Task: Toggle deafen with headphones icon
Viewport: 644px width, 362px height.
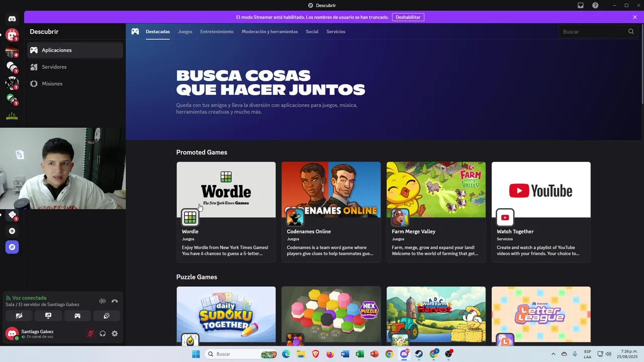Action: (103, 334)
